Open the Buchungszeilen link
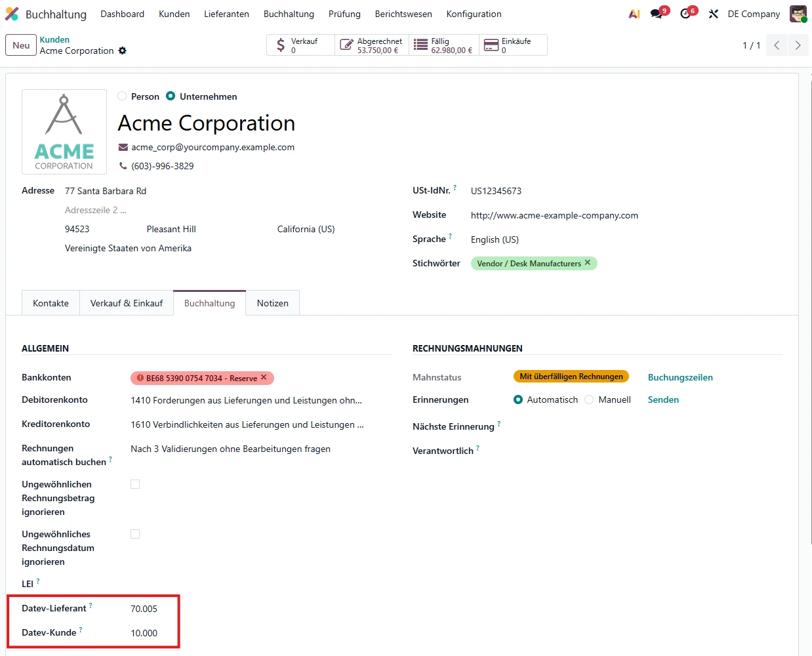The width and height of the screenshot is (812, 656). pos(680,377)
